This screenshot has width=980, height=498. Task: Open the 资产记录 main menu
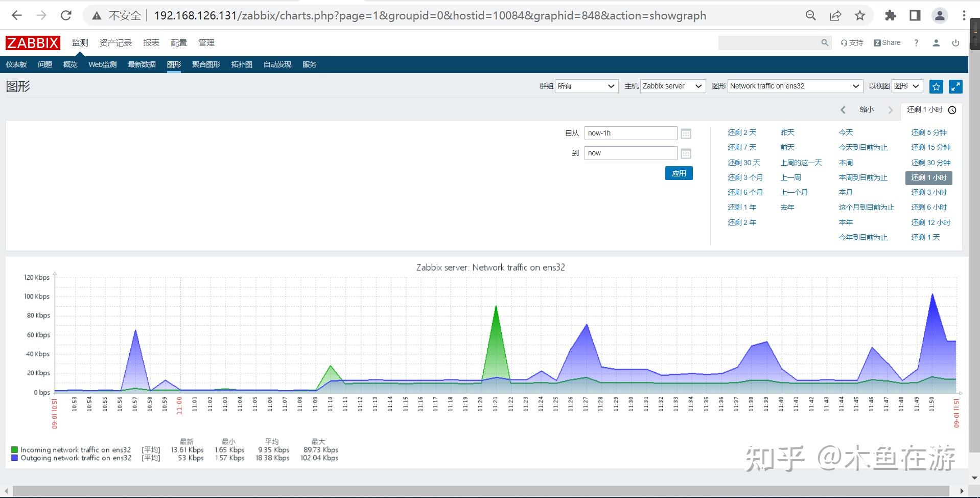click(115, 43)
